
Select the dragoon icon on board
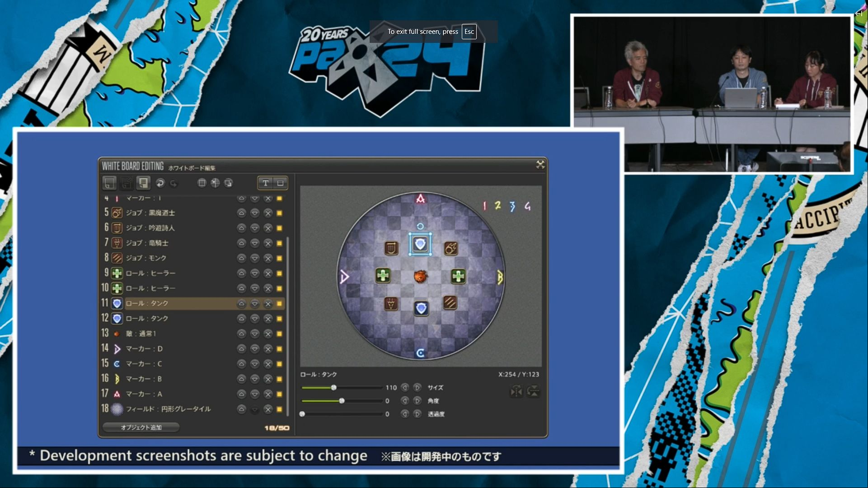pos(391,303)
